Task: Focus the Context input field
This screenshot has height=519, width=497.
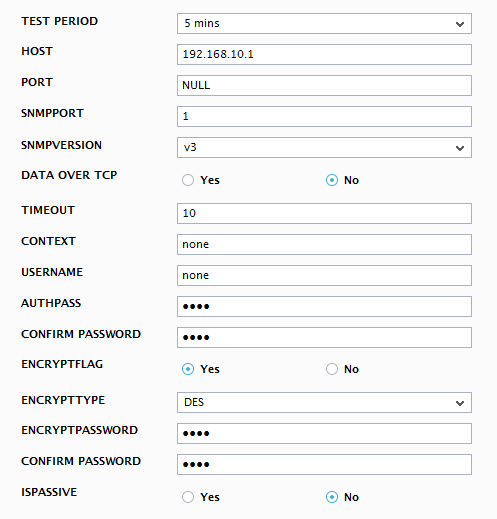Action: click(324, 244)
